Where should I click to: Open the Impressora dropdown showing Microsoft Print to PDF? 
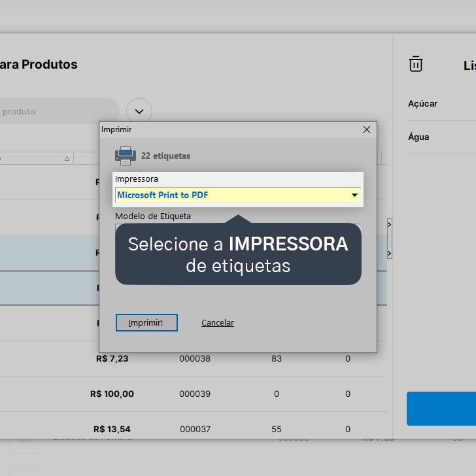238,195
